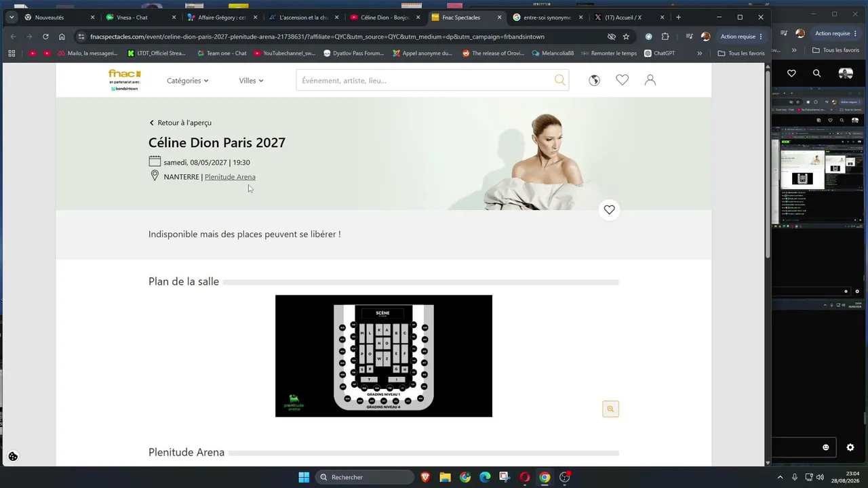Open Opera browser from taskbar
The image size is (868, 488).
524,477
